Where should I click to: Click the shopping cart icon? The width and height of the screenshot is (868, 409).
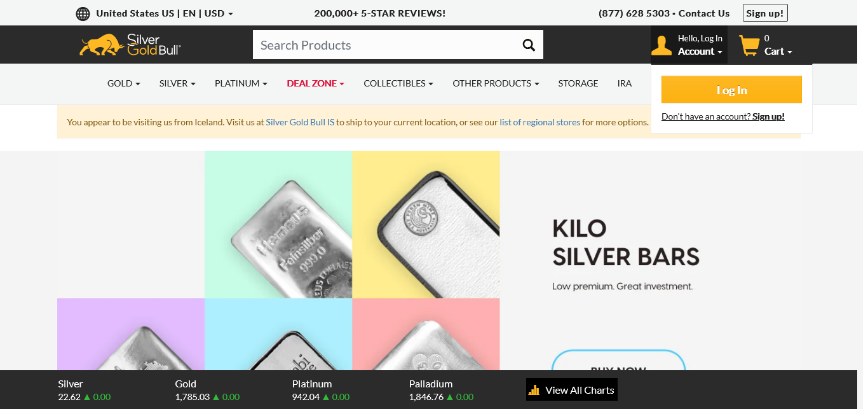749,45
